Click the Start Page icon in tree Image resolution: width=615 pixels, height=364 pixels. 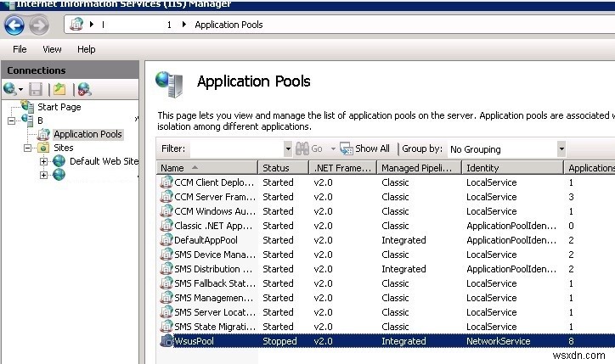coord(27,106)
